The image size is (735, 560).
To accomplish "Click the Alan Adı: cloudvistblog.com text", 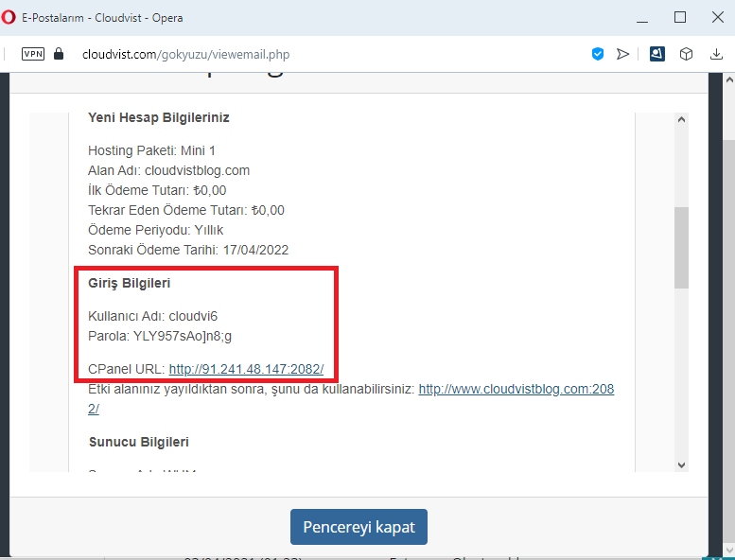I will coord(168,170).
